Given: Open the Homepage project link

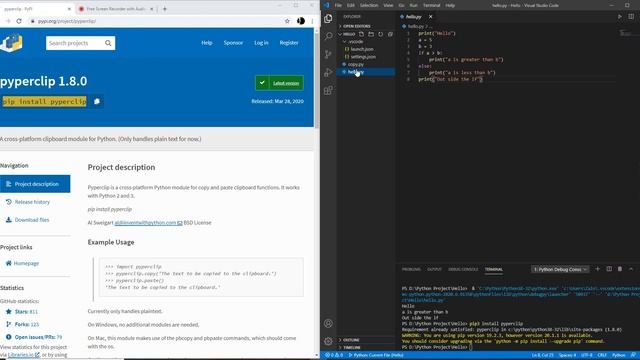Looking at the screenshot, I should 26,263.
